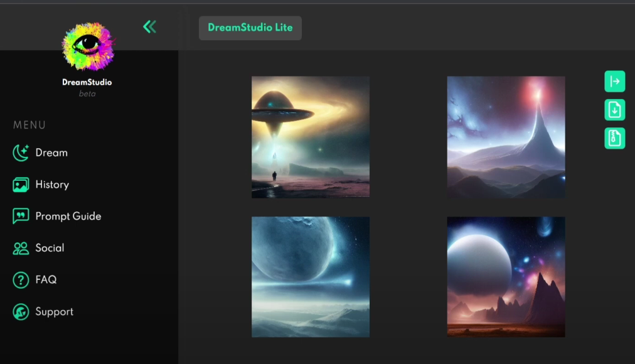635x364 pixels.
Task: Open the FAQ menu entry
Action: [46, 280]
